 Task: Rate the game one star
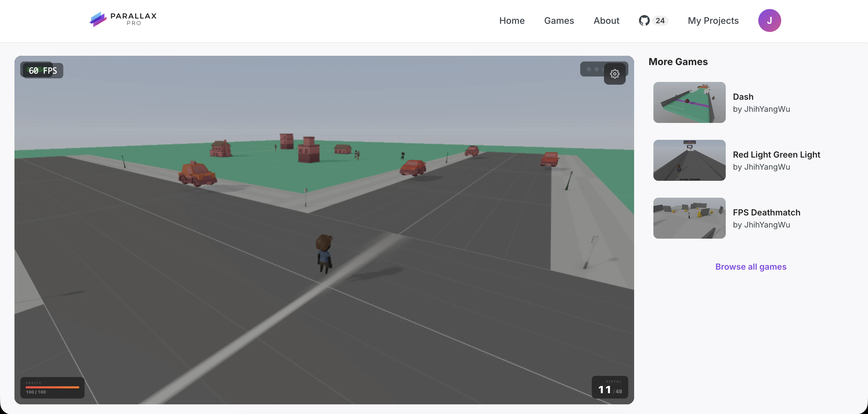point(588,69)
